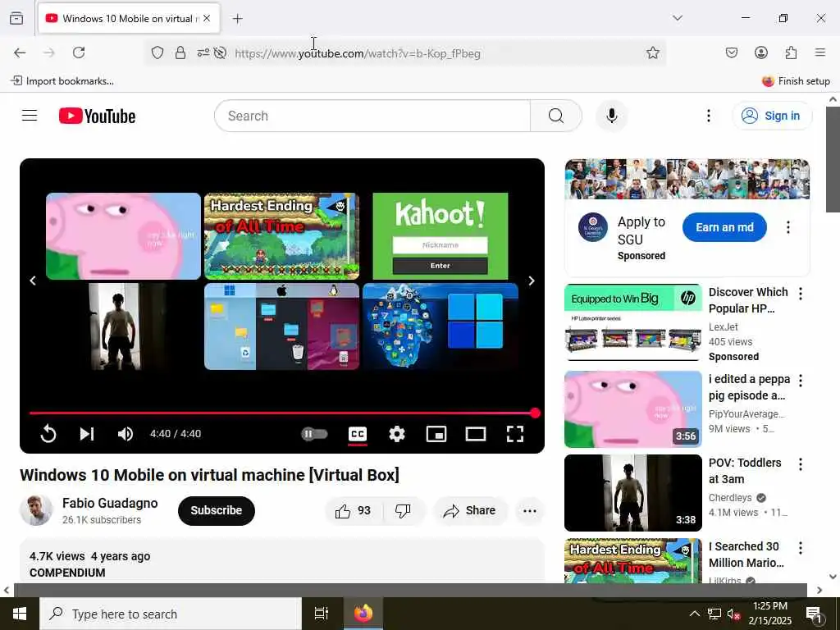This screenshot has height=630, width=840.
Task: Open POV: Toddlers at 3am thumbnail
Action: coord(632,493)
